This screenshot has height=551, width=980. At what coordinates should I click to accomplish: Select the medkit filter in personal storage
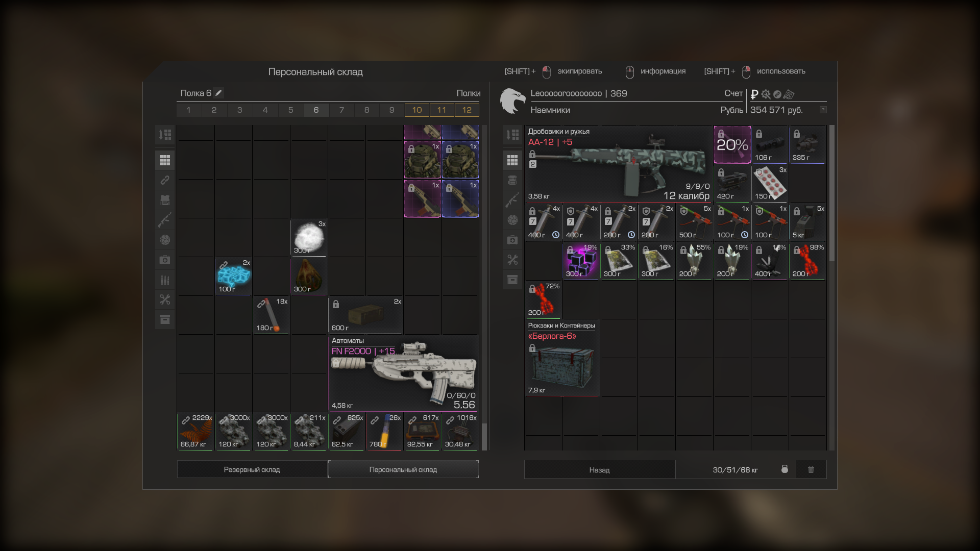point(165,260)
